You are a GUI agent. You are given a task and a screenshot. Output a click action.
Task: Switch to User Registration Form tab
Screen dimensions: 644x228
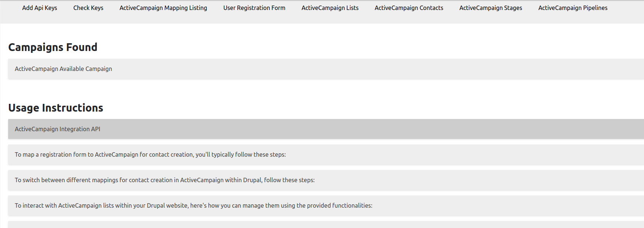click(x=254, y=8)
